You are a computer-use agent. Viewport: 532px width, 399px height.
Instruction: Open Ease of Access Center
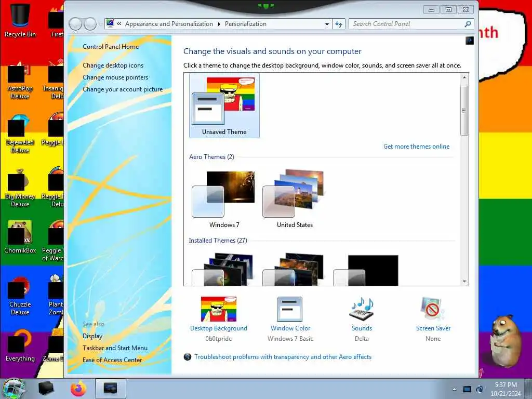112,360
